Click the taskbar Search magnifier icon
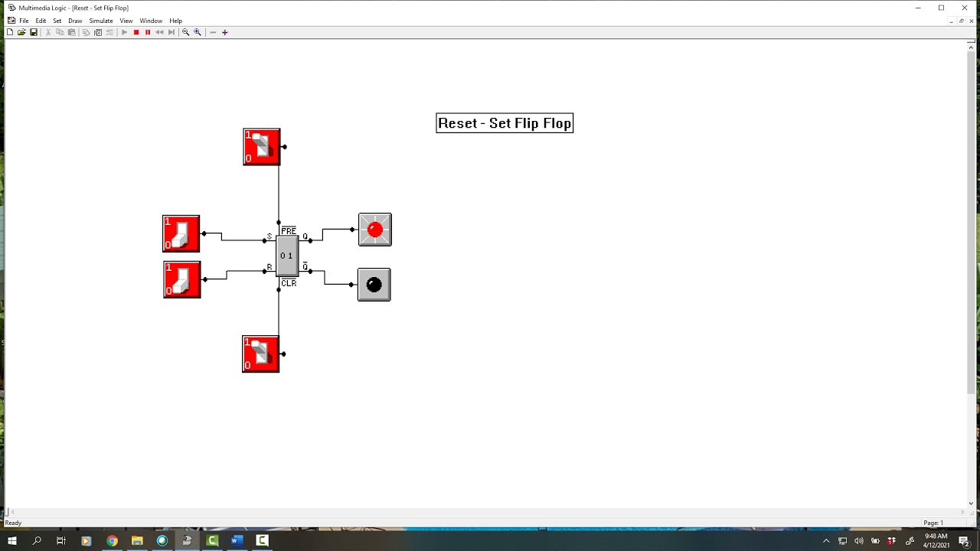 tap(37, 540)
